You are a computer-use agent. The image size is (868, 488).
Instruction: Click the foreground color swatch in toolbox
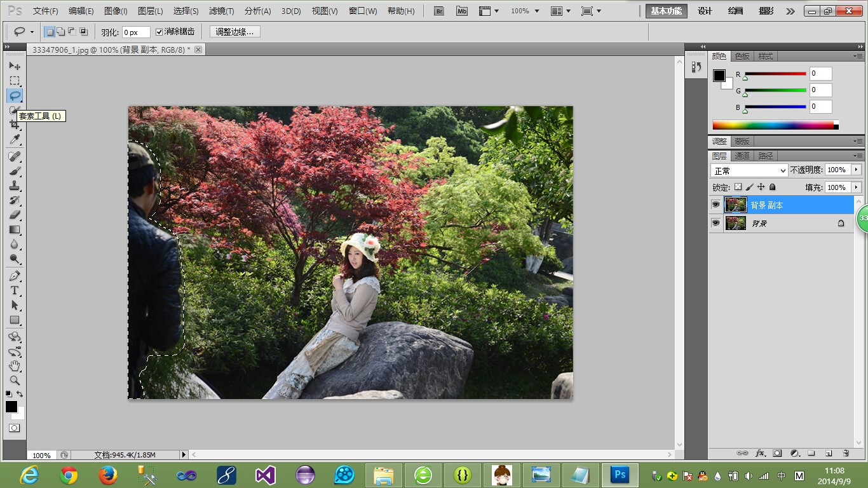[11, 407]
